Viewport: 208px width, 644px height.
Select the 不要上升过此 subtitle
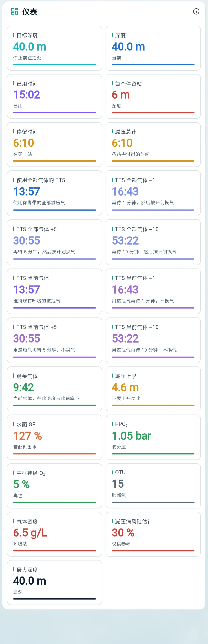pos(126,398)
